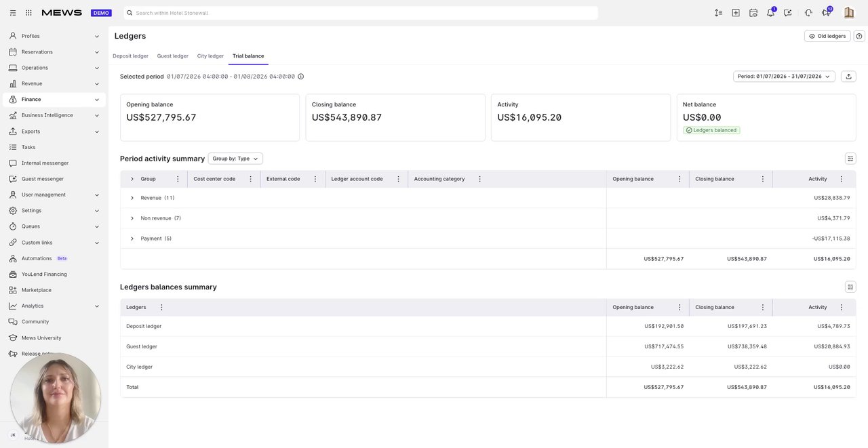868x448 pixels.
Task: Select the Guest ledger table row
Action: [488, 346]
